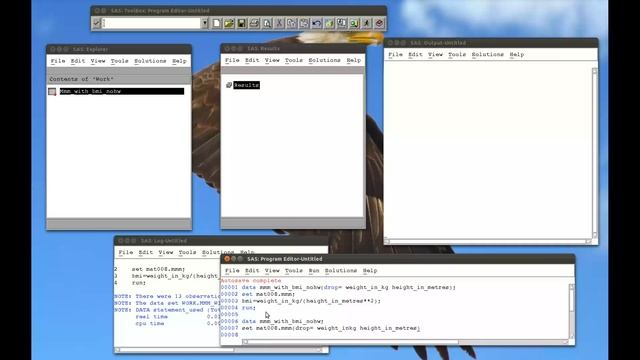
Task: Click the table icon beside Mmm_with_bmi_nobw in Explorer
Action: tap(52, 91)
